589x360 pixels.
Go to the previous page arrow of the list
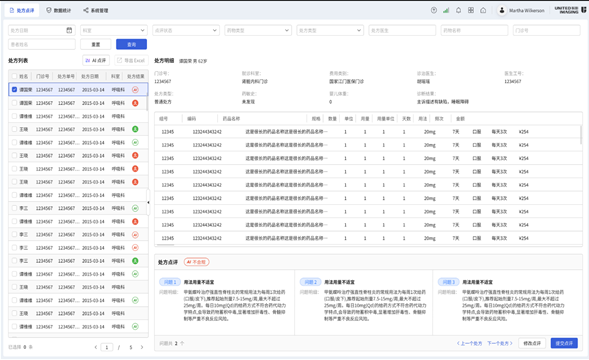pos(96,347)
